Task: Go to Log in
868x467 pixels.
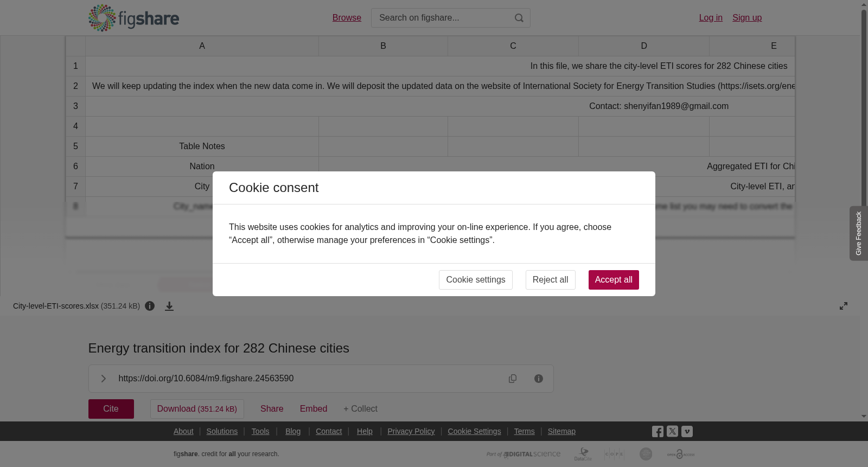Action: coord(711,18)
